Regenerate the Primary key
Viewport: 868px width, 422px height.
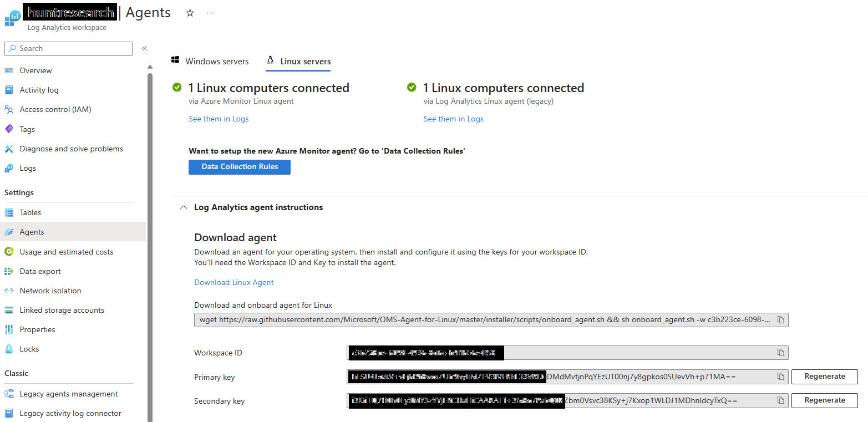pos(825,377)
